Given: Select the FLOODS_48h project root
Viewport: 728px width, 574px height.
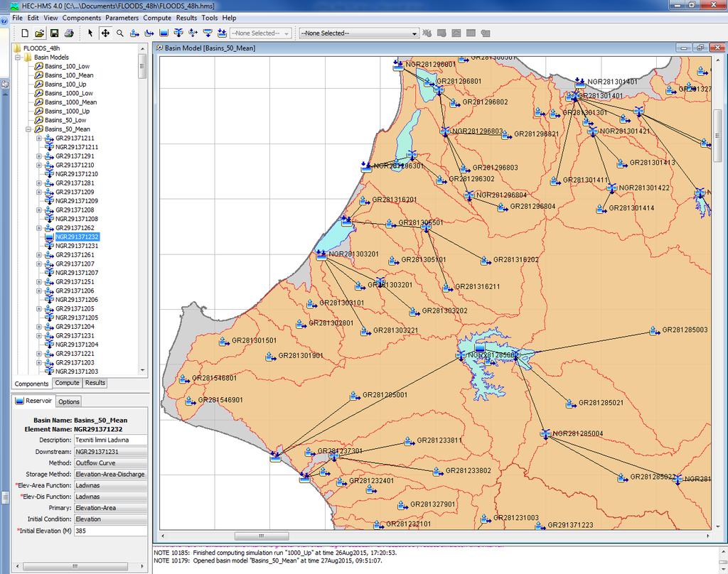Looking at the screenshot, I should 42,48.
